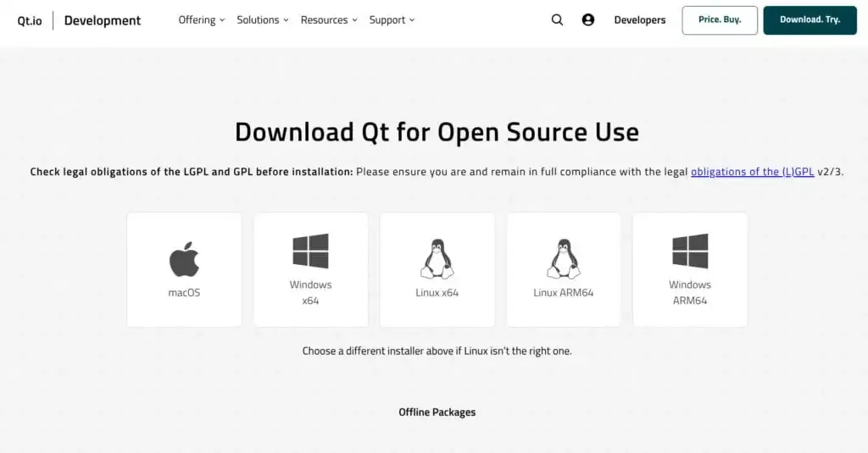Screen dimensions: 868x453
Task: Click the Linux x64 penguin icon
Action: click(x=437, y=259)
